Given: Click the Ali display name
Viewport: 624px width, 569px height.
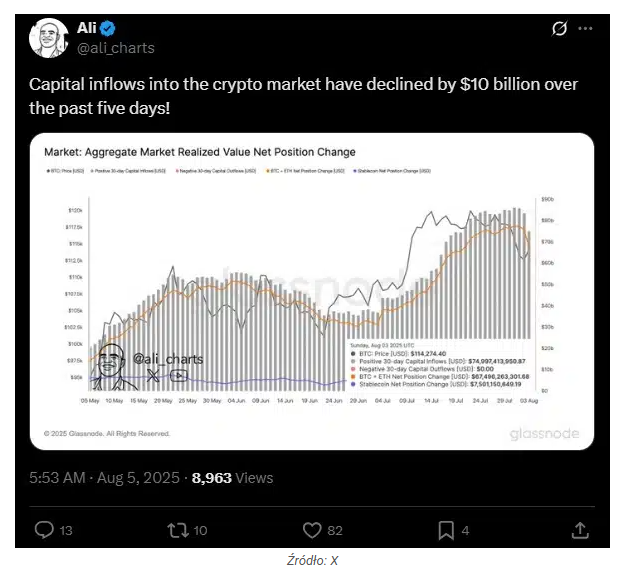Looking at the screenshot, I should pyautogui.click(x=86, y=28).
